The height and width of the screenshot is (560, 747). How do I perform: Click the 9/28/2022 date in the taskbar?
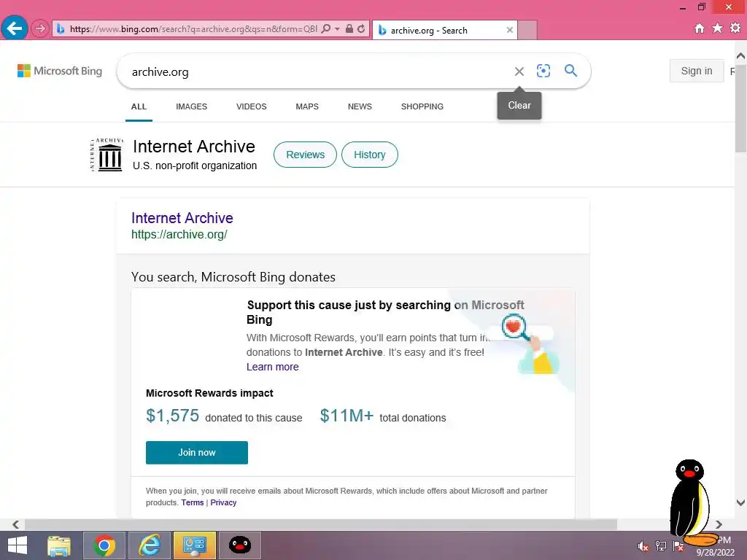coord(715,553)
